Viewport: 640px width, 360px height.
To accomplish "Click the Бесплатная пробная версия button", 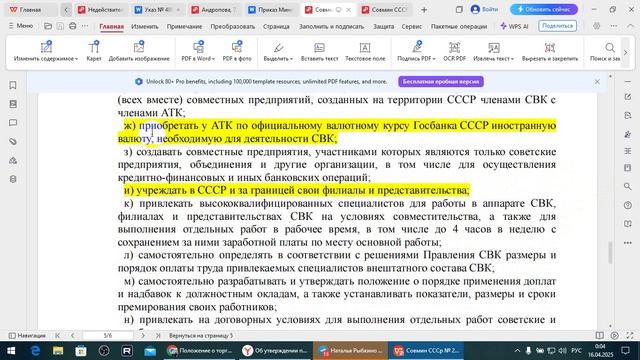I will click(x=441, y=82).
